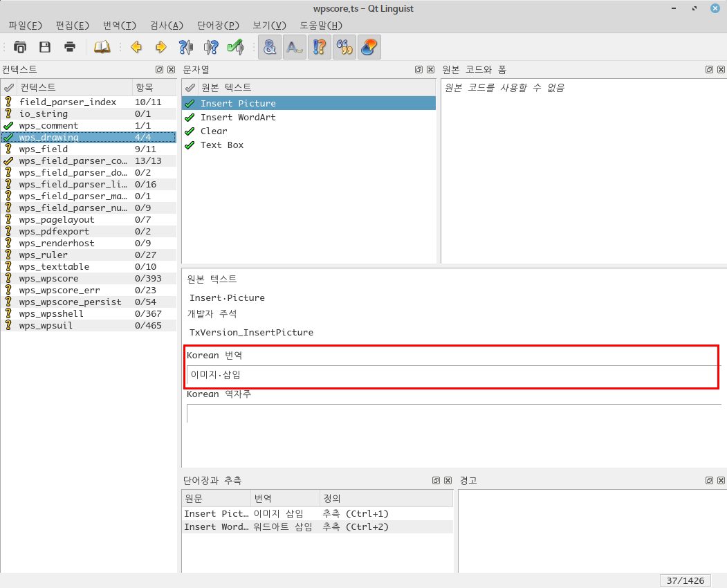Toggle place marker validation icon
Image resolution: width=727 pixels, height=588 pixels.
pos(369,47)
